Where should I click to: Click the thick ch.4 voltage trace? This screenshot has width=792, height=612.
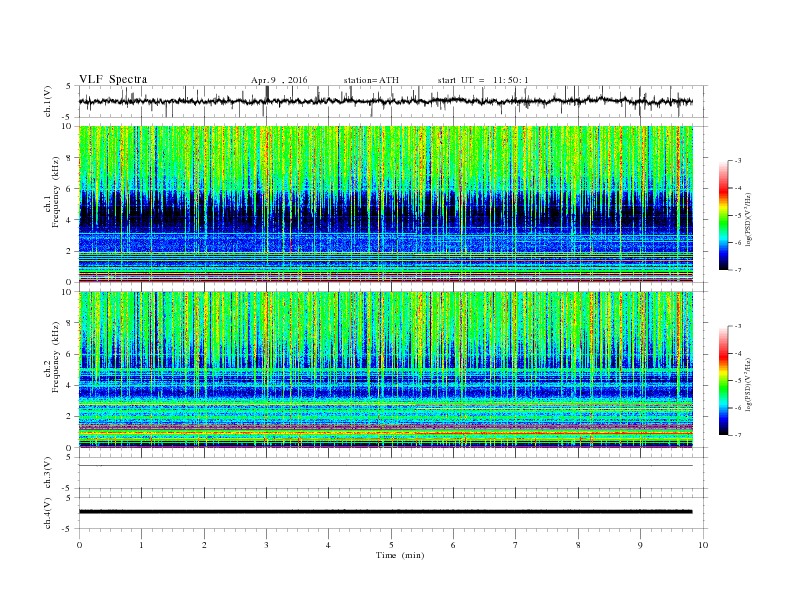click(385, 512)
